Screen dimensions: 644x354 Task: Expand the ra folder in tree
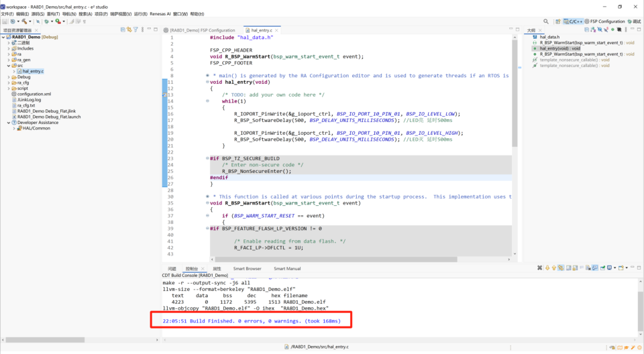pos(9,54)
